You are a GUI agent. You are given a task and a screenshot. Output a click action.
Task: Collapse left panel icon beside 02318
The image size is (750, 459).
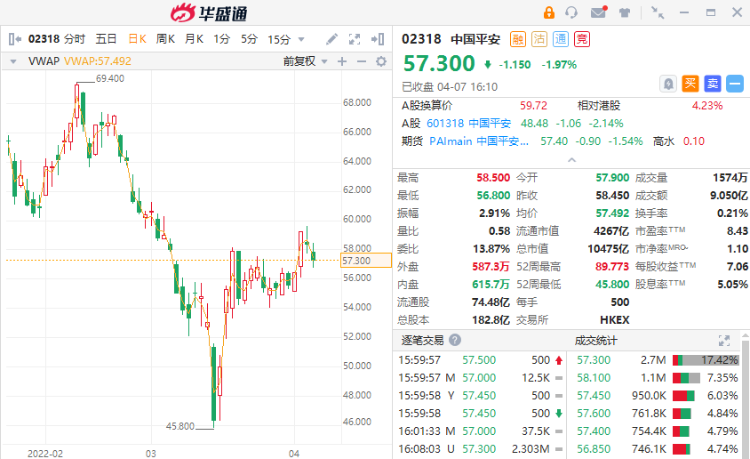[15, 39]
